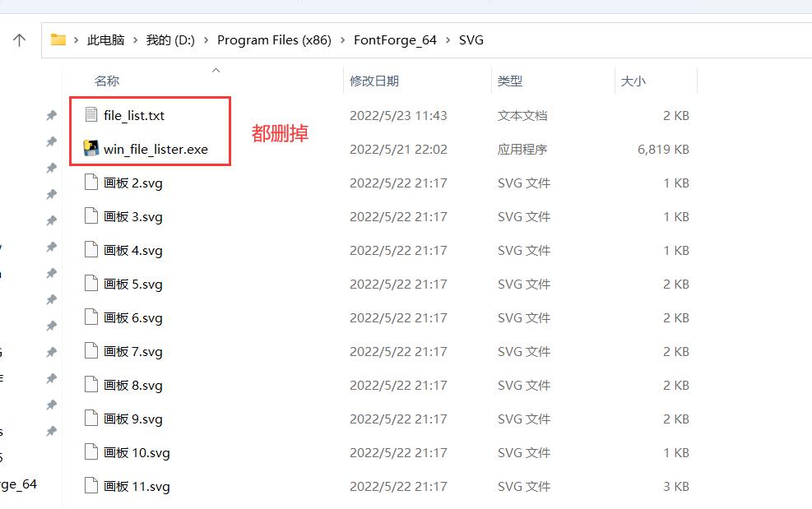Viewport: 812px width, 509px height.
Task: Expand the chevron after 此电脑 in breadcrumb
Action: tap(136, 39)
